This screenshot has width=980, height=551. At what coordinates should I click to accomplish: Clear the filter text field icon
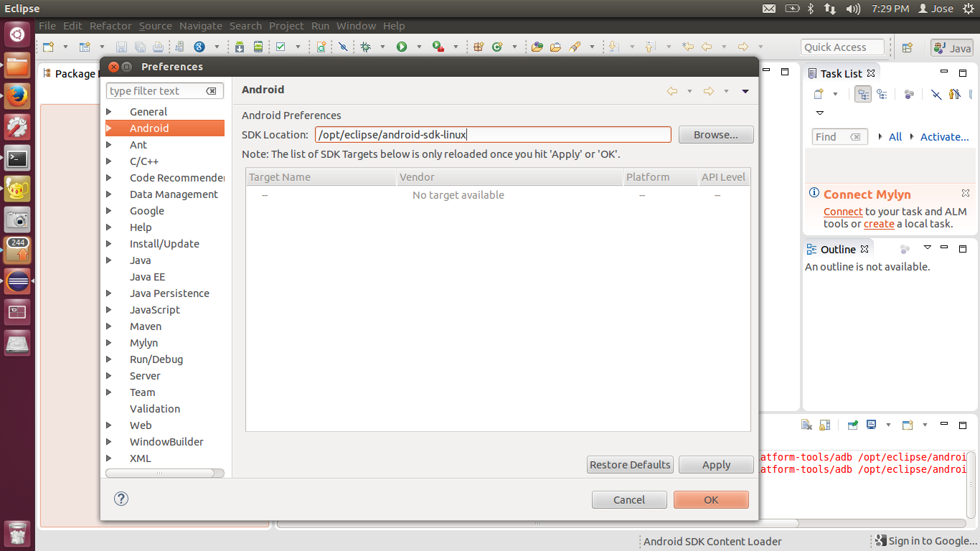point(211,91)
